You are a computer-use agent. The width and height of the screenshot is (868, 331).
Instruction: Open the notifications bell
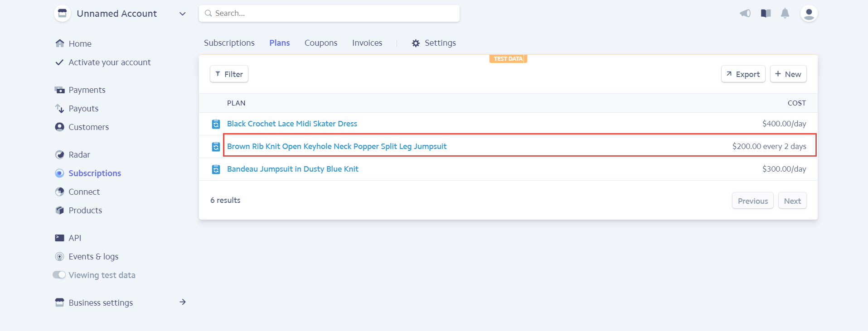[x=785, y=14]
